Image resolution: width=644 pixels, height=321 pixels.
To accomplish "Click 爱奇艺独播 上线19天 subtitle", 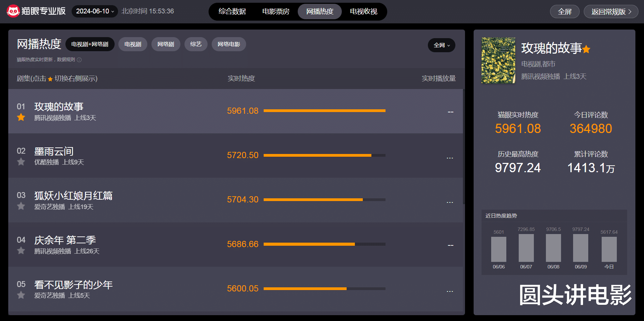I will pos(64,207).
